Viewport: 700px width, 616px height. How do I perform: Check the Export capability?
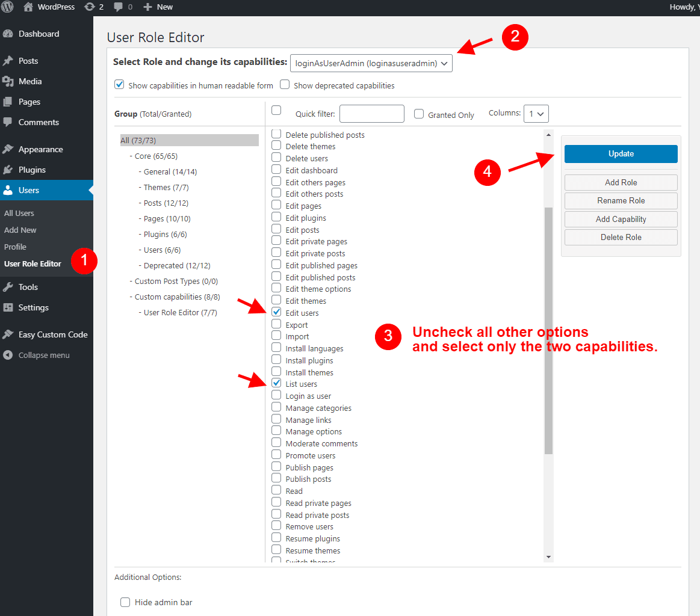click(x=276, y=324)
